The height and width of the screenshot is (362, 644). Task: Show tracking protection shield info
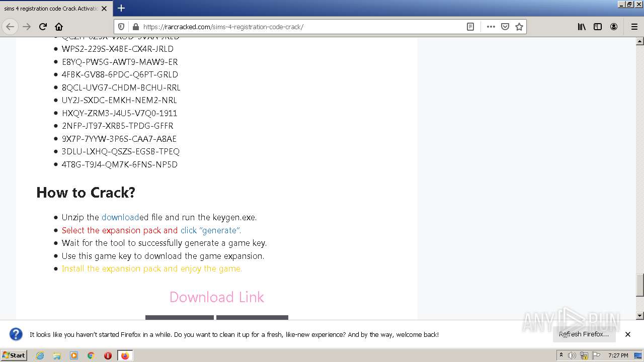point(121,27)
